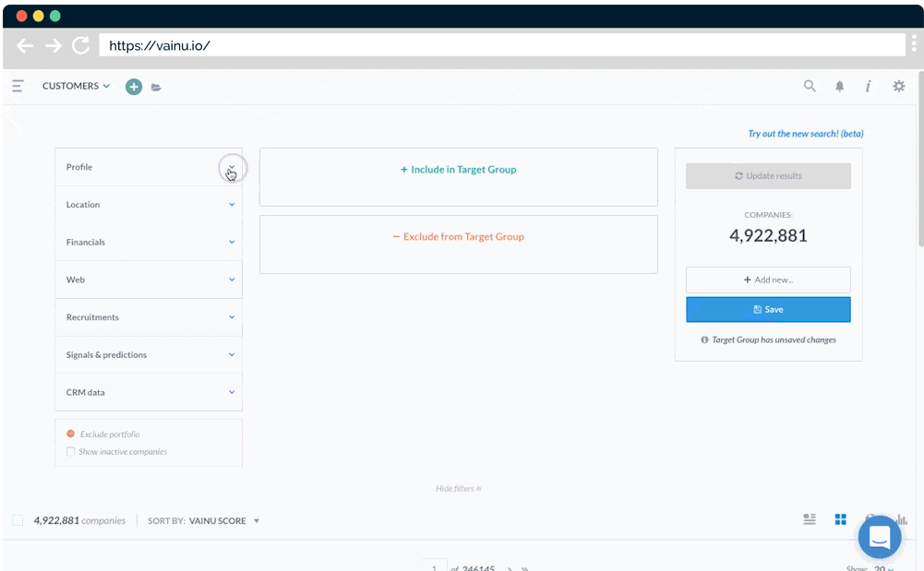Open notifications via the bell icon
The width and height of the screenshot is (924, 571).
point(839,86)
